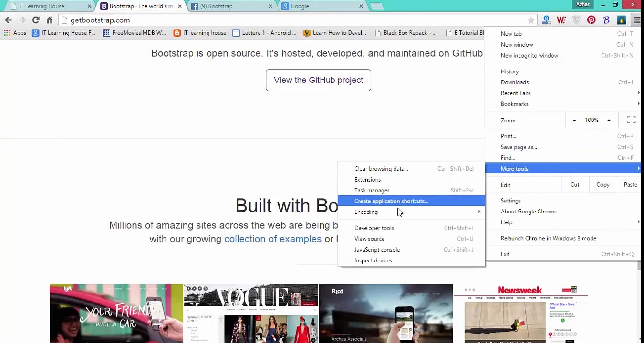
Task: Open the IT Learning House F... bookmark
Action: [x=64, y=33]
